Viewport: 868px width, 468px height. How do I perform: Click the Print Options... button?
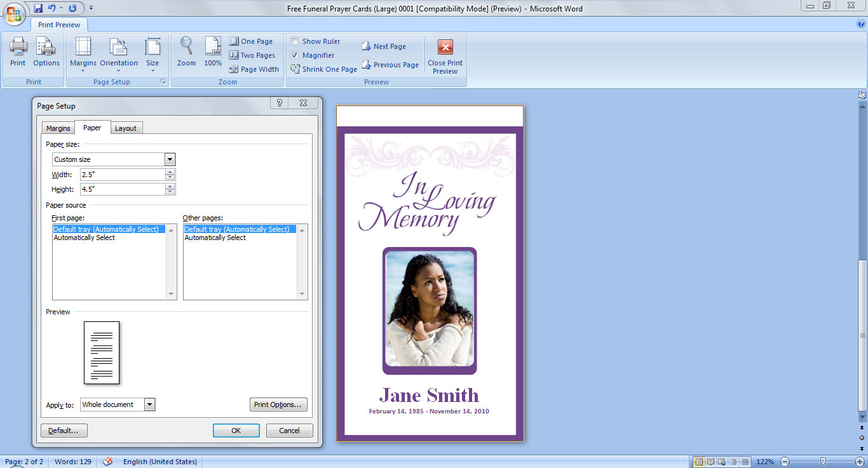point(278,404)
